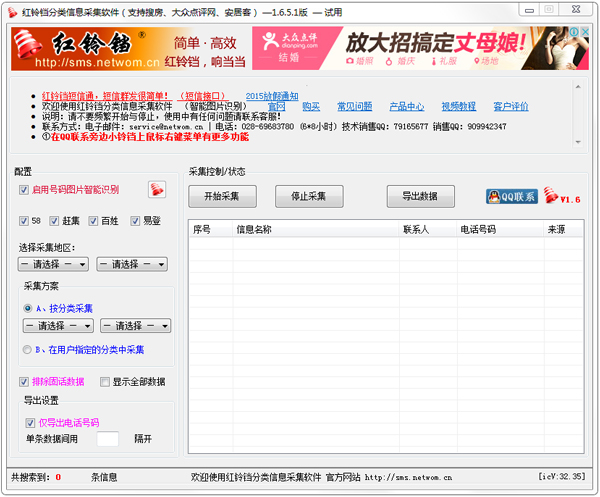Click status bar URL http://sms.netwom.cn
This screenshot has height=497, width=600.
pyautogui.click(x=408, y=477)
